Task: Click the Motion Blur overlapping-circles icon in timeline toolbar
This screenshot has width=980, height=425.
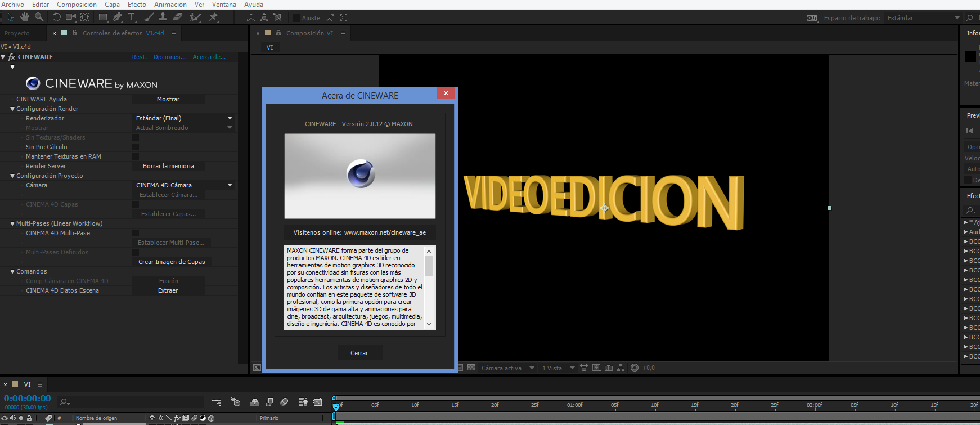Action: (x=285, y=402)
